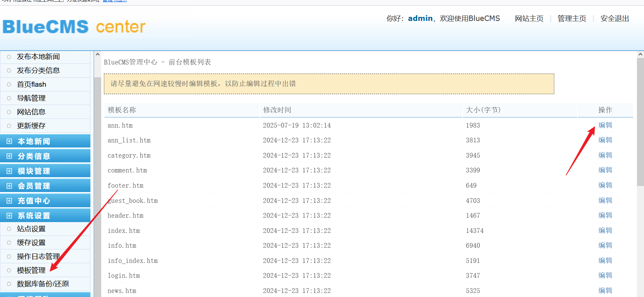Open 数据库备份/还原 sidebar entry

click(43, 284)
